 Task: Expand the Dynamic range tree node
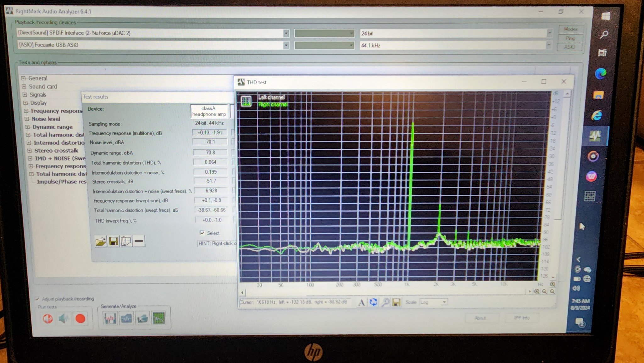(x=28, y=127)
